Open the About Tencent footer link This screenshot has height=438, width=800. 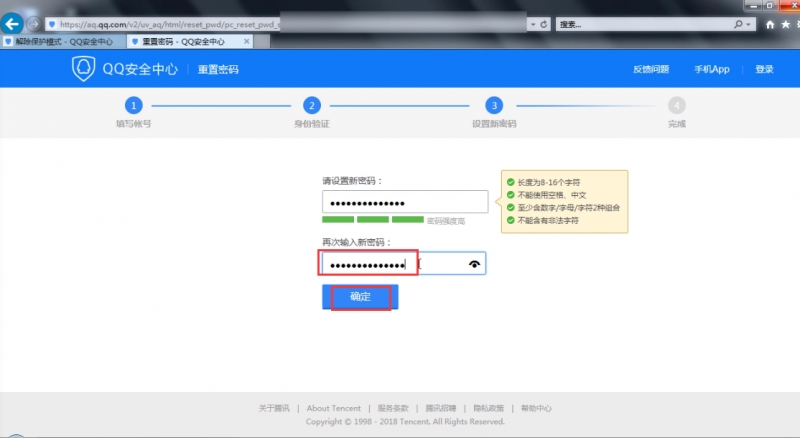pyautogui.click(x=334, y=408)
